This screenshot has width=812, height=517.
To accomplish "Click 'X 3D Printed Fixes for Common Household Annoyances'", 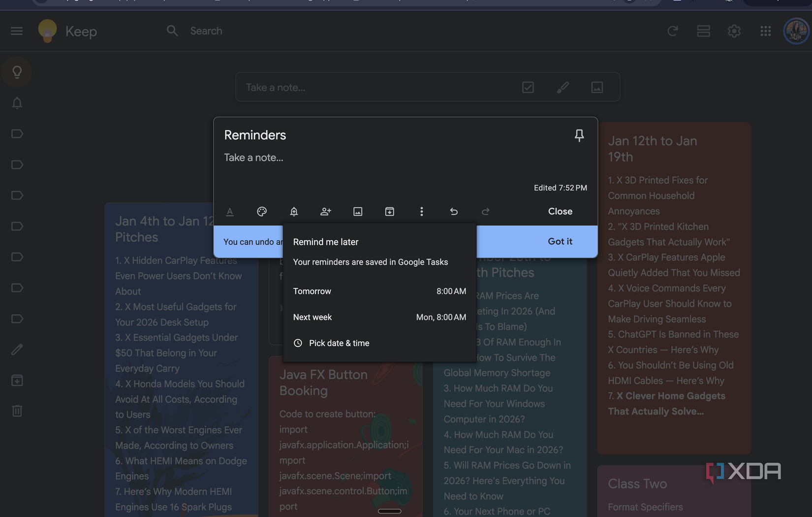I will [x=657, y=195].
